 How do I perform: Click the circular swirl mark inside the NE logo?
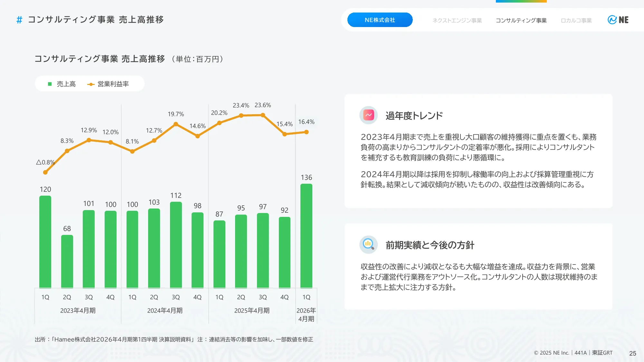tap(612, 20)
